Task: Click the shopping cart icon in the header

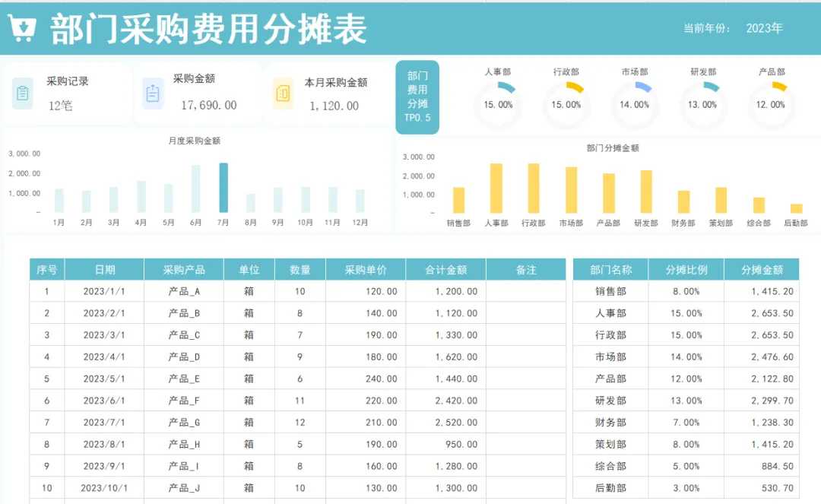Action: click(22, 28)
